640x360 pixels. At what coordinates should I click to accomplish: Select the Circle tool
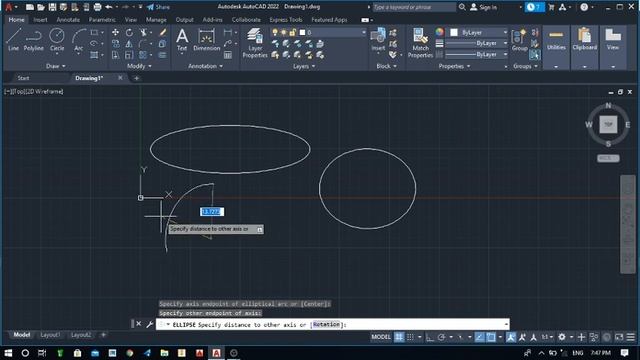tap(57, 40)
